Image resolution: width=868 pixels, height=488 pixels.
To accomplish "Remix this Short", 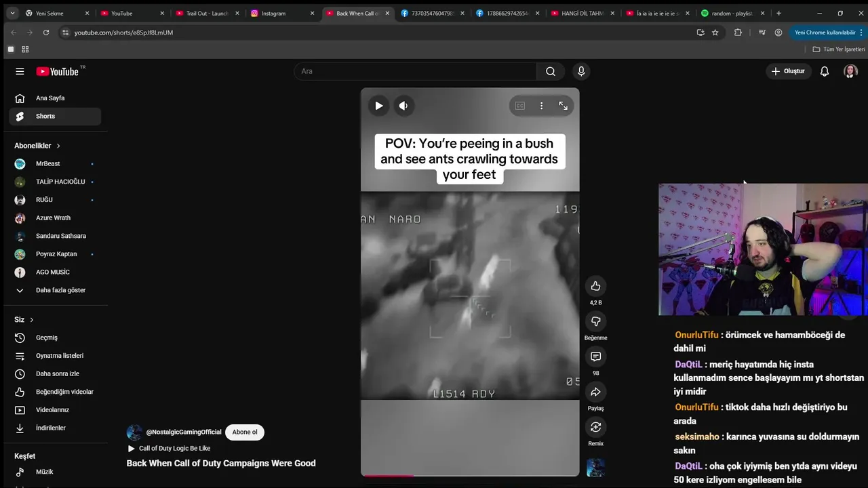I will [595, 427].
